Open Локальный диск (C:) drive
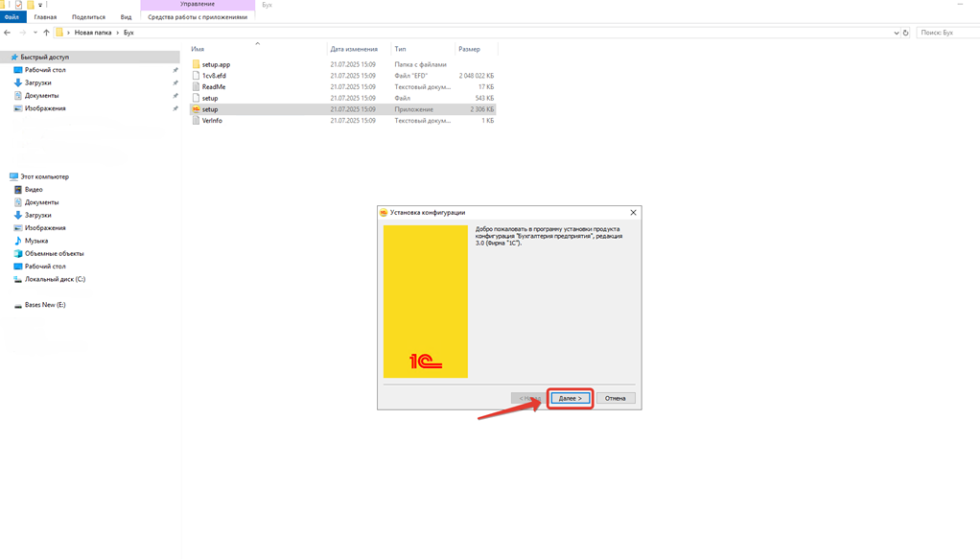 point(55,279)
